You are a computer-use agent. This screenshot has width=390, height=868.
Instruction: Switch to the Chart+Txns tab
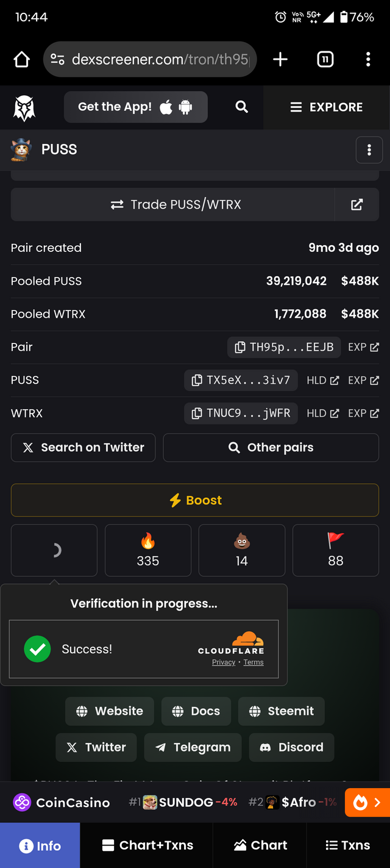coord(147,845)
